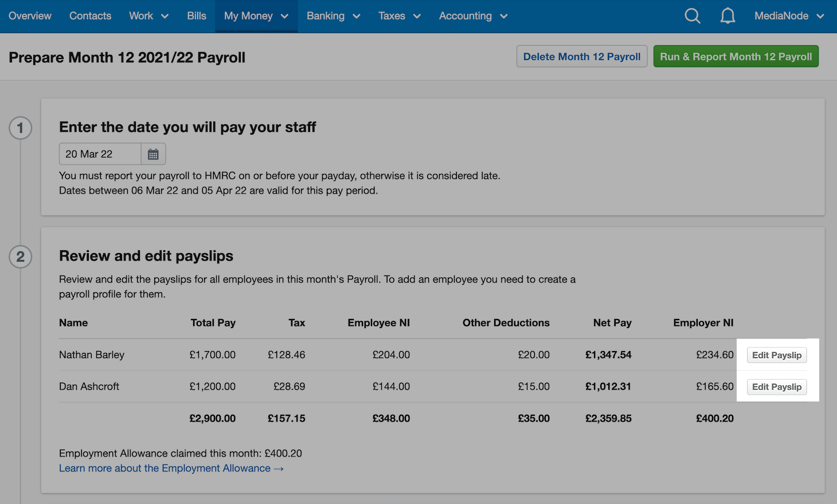Click Dan Ashcroft's net pay £1,012.31

[608, 387]
